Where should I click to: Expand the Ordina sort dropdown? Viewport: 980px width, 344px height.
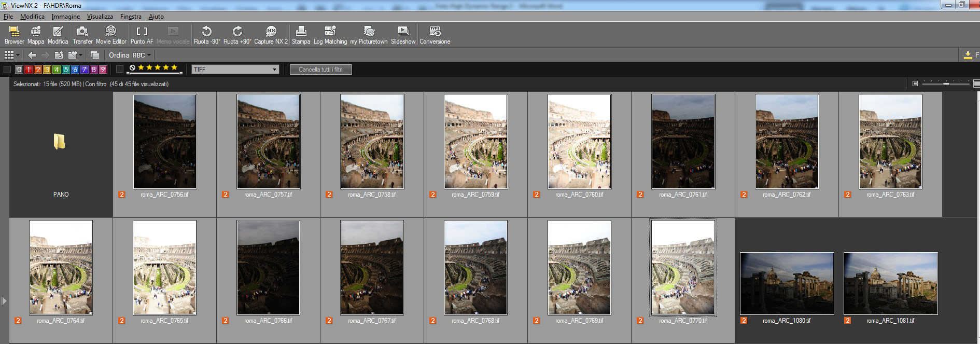(130, 55)
